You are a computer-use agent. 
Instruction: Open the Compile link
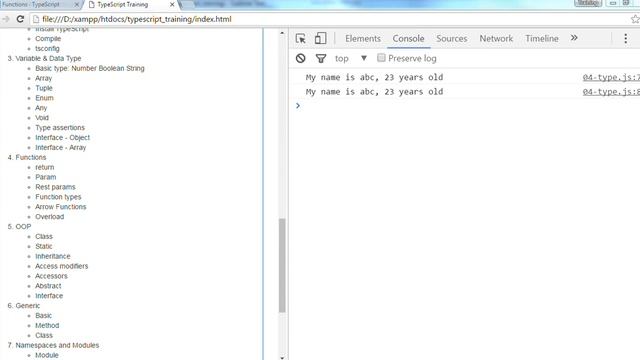pos(48,39)
